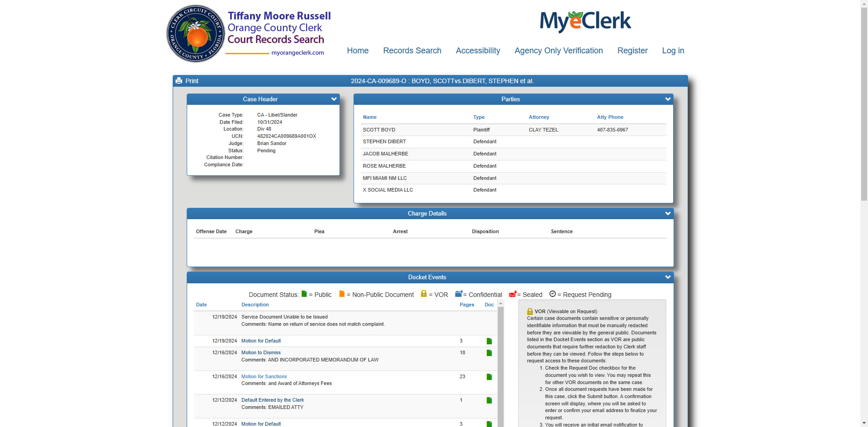Viewport: 868px width, 427px height.
Task: Collapse the Charge Details panel
Action: (x=668, y=213)
